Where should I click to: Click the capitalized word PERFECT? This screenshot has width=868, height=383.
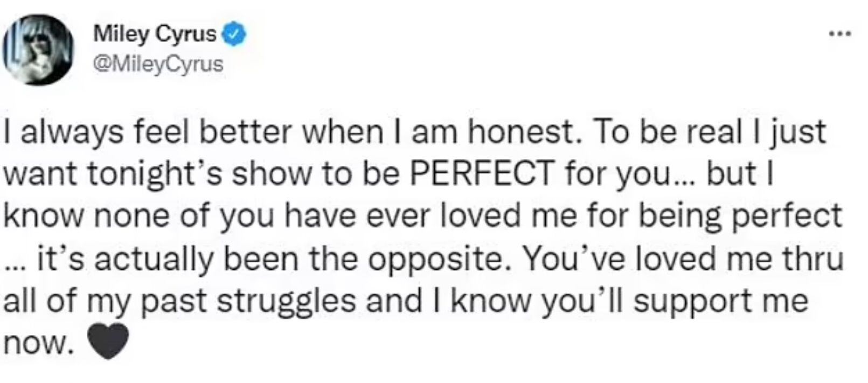[481, 173]
